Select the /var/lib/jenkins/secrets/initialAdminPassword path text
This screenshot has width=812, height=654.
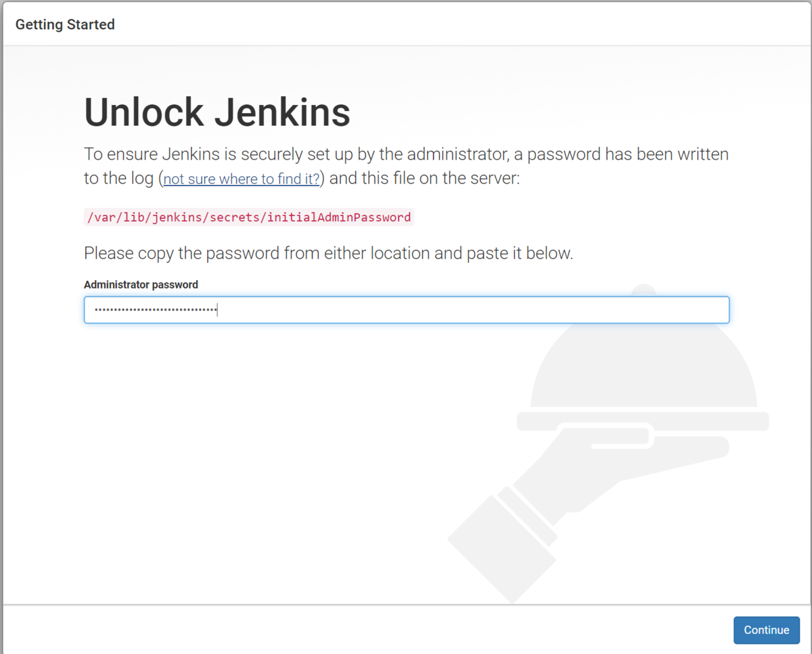tap(248, 217)
